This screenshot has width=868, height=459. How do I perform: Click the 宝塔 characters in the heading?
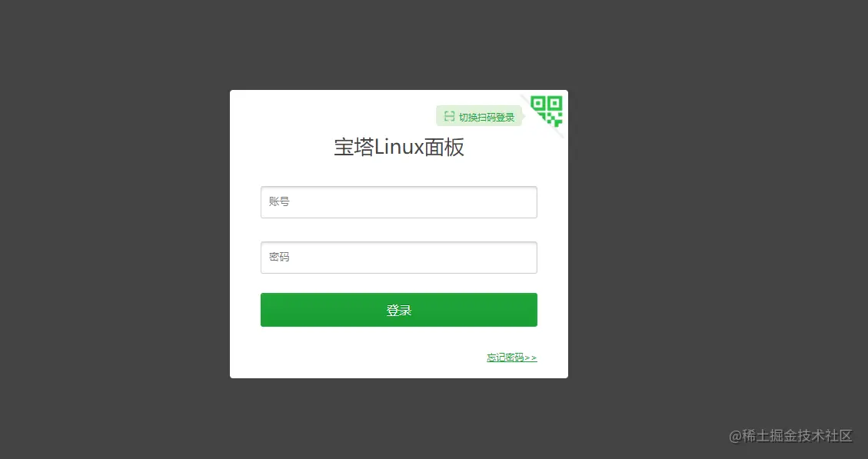pyautogui.click(x=354, y=148)
